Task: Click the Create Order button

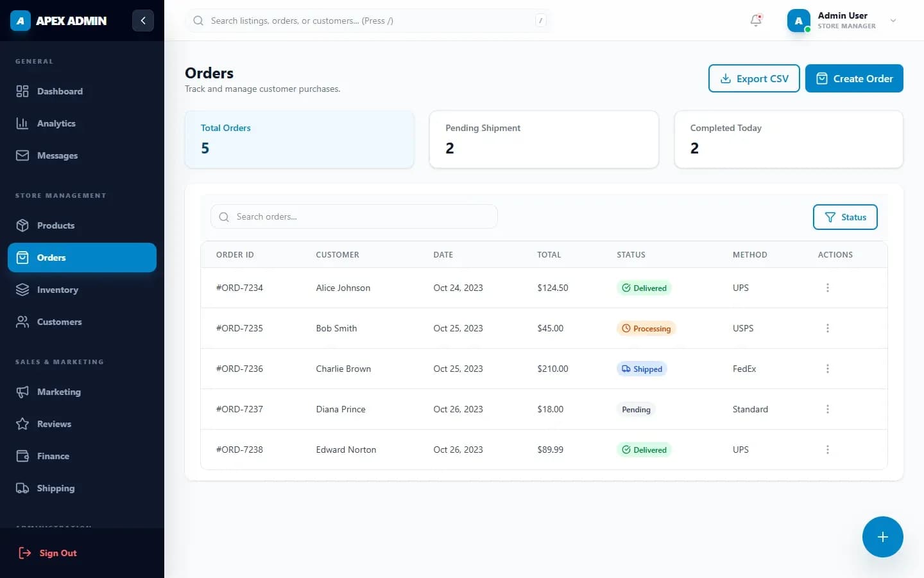Action: pos(854,78)
